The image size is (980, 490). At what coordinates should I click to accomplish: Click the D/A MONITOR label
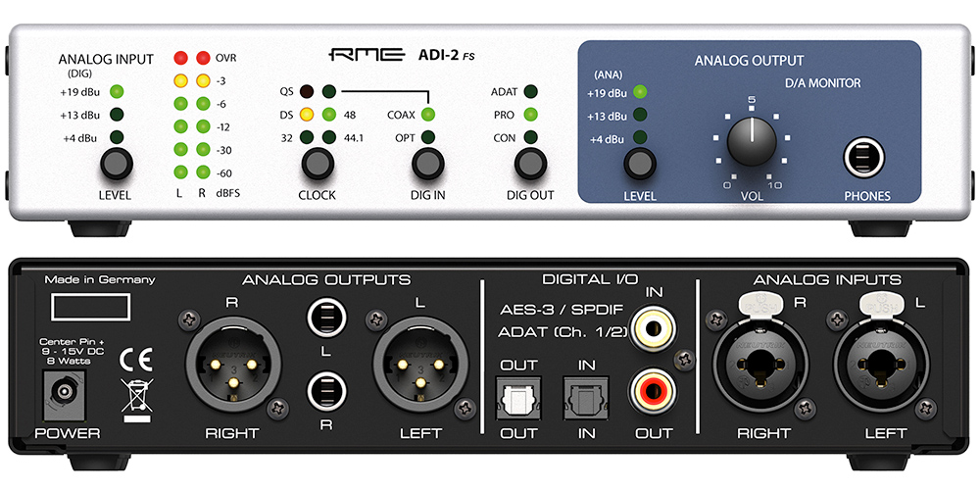pos(824,82)
